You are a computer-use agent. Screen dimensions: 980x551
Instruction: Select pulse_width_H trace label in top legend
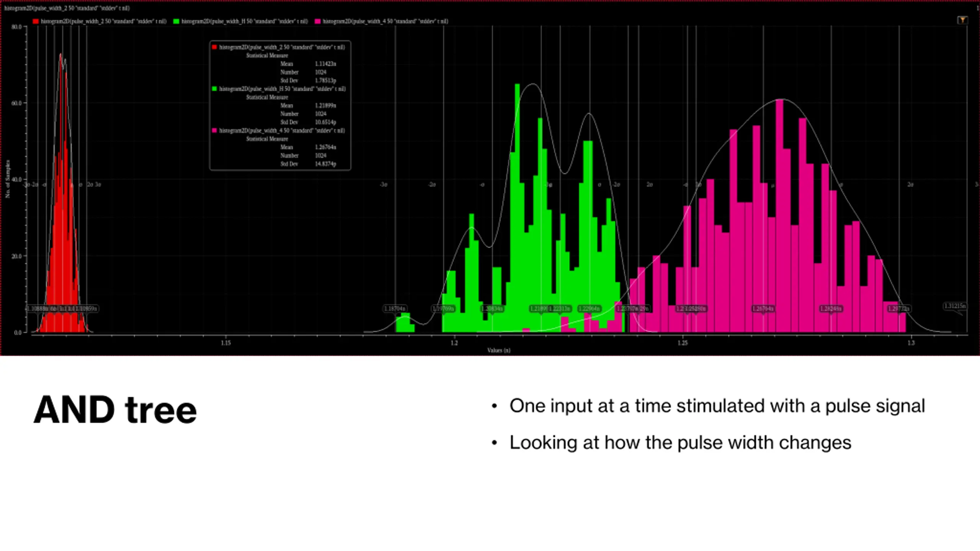(x=245, y=21)
